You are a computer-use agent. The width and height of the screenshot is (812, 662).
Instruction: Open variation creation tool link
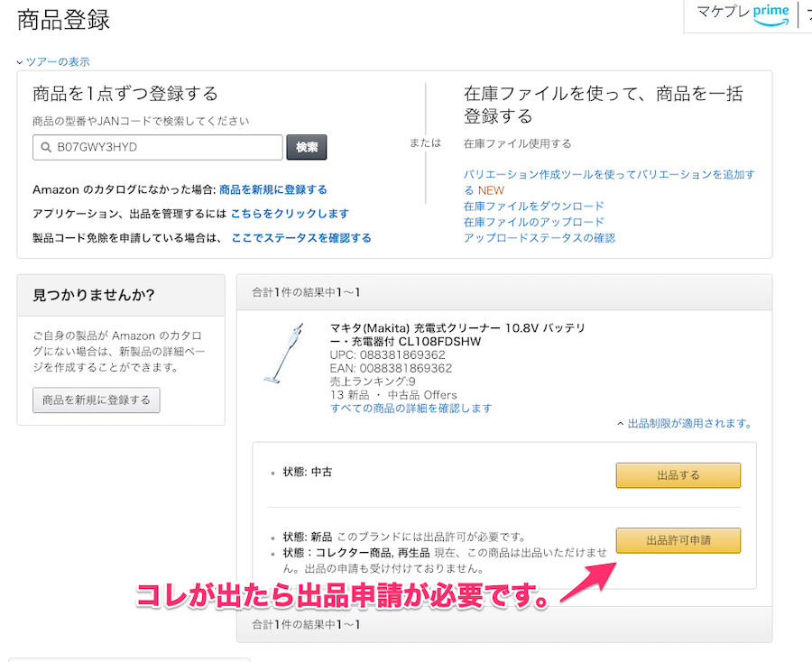609,182
